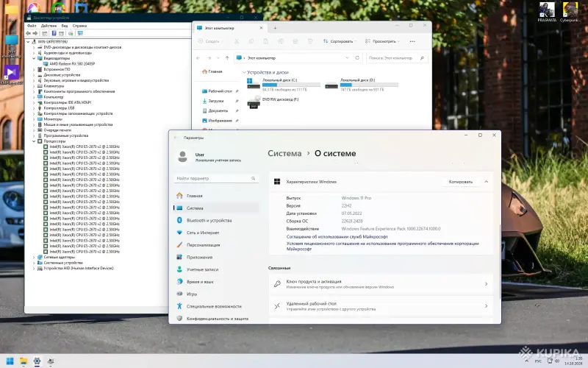Image resolution: width=588 pixels, height=368 pixels.
Task: Click the File Explorer taskbar icon
Action: [24, 361]
